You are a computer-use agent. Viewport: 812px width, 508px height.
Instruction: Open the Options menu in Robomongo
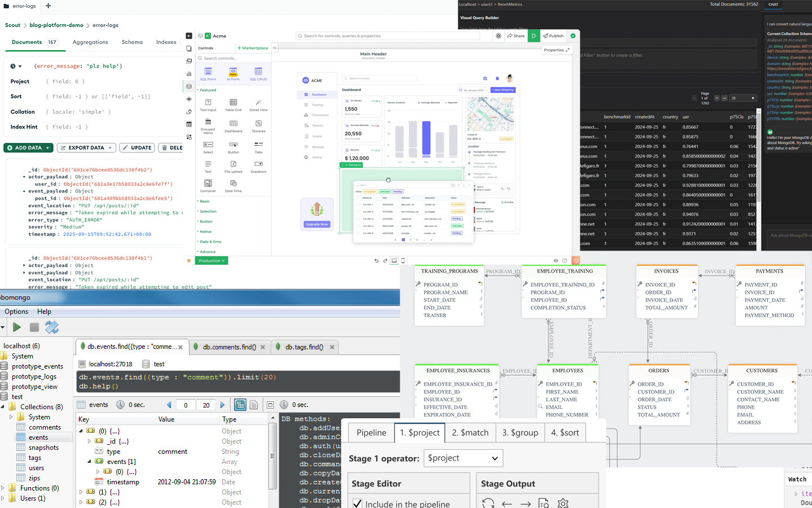pos(16,312)
